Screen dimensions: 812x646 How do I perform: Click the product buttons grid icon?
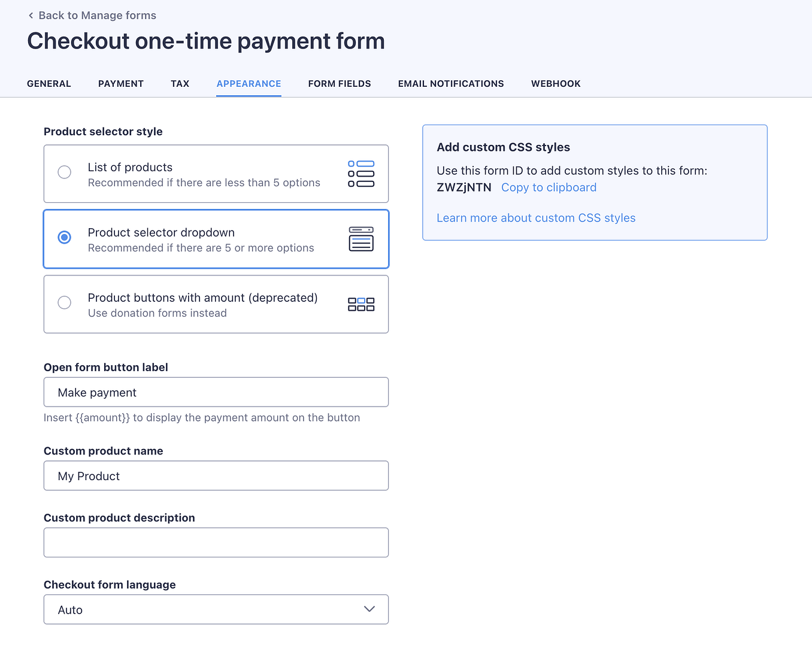pos(361,304)
